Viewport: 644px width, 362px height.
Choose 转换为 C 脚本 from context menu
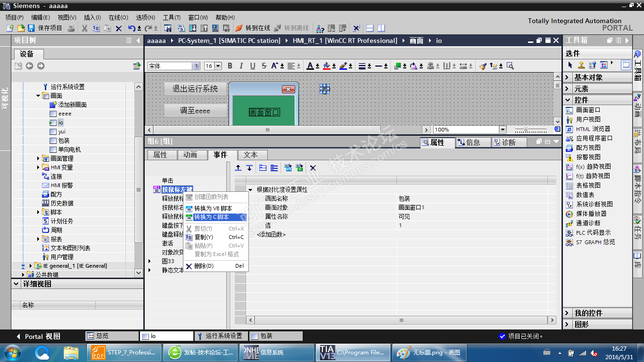tap(215, 217)
